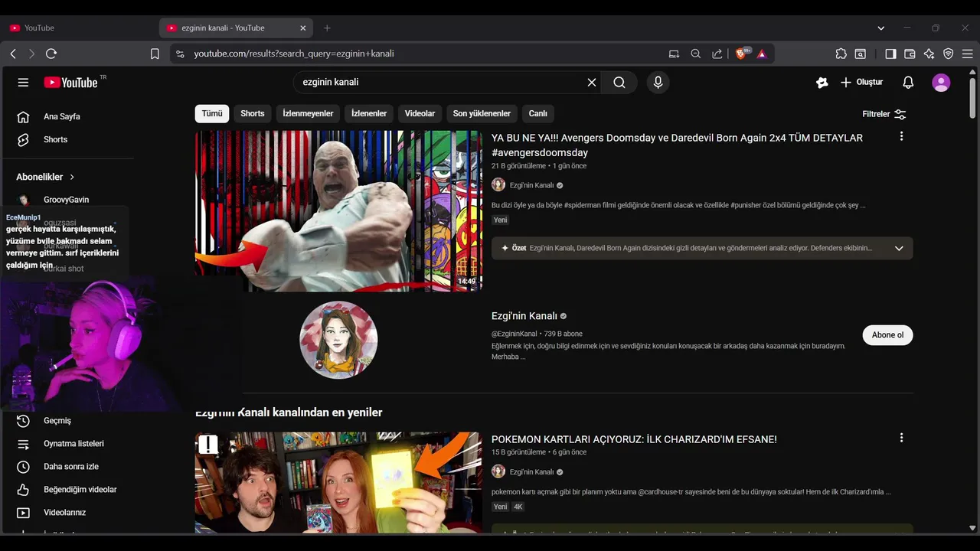The image size is (980, 551).
Task: Click the YouTube logo
Action: [x=70, y=82]
